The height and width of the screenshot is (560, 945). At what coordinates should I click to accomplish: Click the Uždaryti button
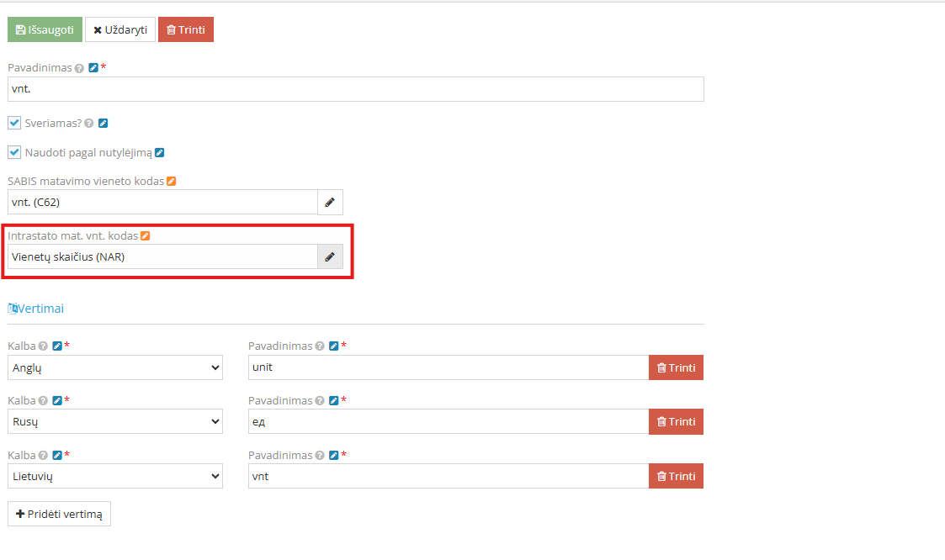tap(120, 29)
